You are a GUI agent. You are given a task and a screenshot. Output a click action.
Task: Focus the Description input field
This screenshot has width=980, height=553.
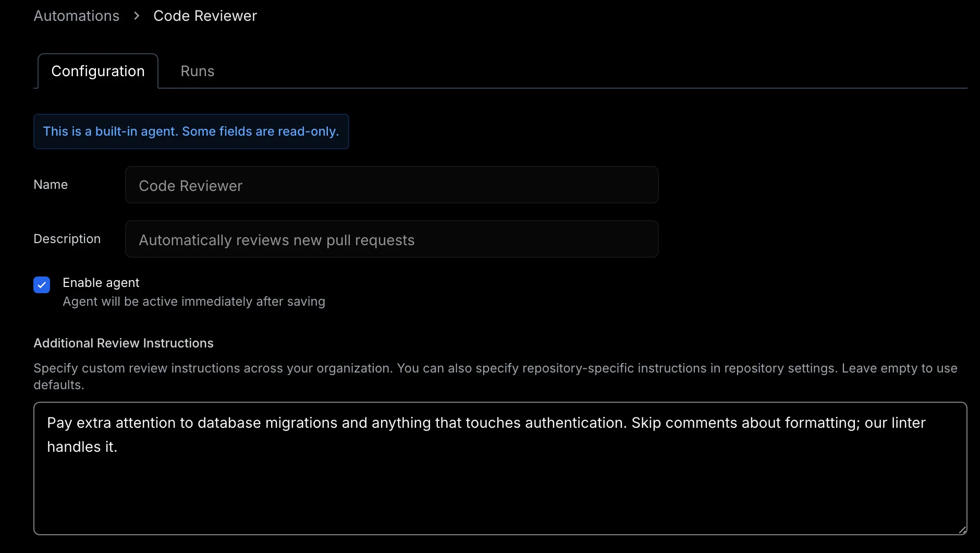coord(392,239)
